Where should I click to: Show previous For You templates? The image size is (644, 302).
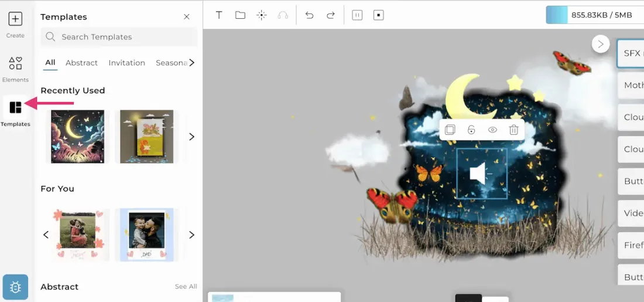pos(46,235)
